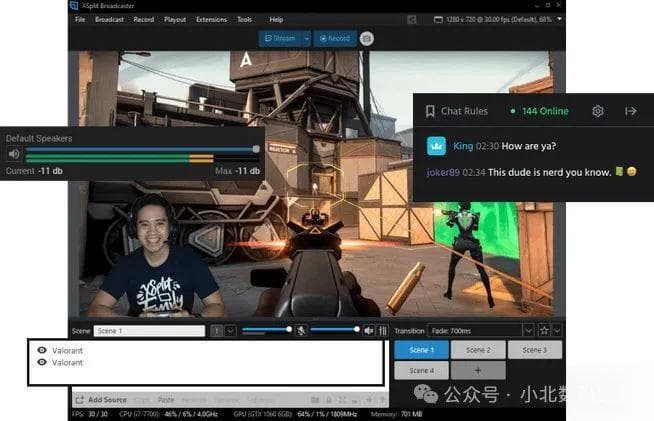
Task: Click the share icon beside the resolution
Action: [412, 20]
